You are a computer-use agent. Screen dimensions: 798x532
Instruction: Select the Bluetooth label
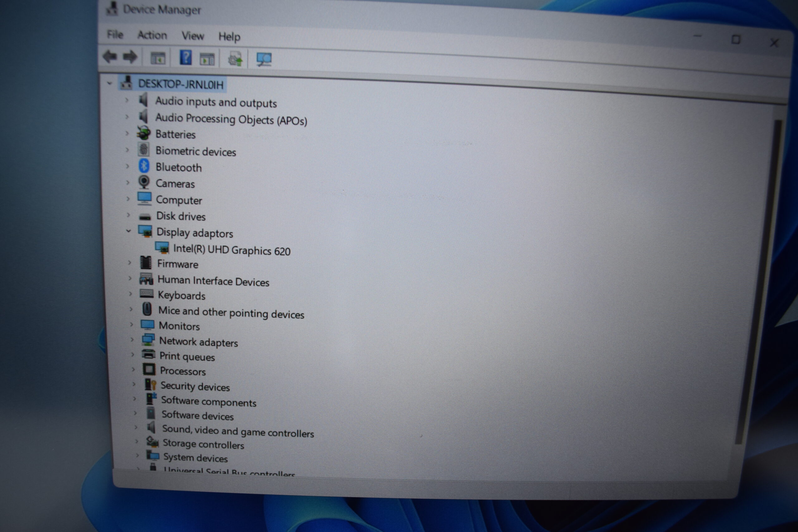pos(179,167)
